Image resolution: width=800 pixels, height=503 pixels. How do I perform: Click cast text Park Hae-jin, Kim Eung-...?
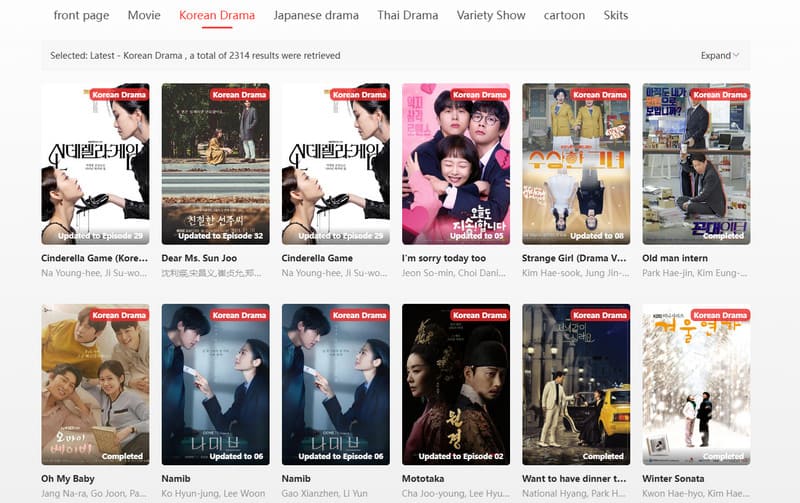[694, 273]
